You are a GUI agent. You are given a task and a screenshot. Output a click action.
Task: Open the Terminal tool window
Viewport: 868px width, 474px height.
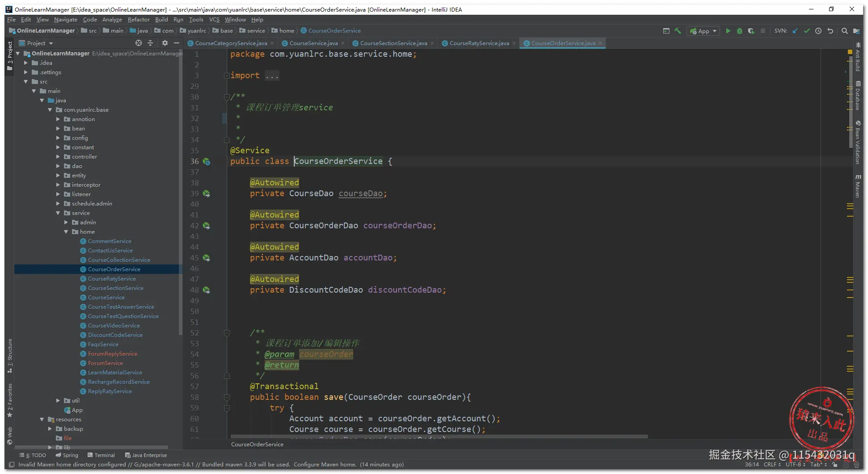101,455
